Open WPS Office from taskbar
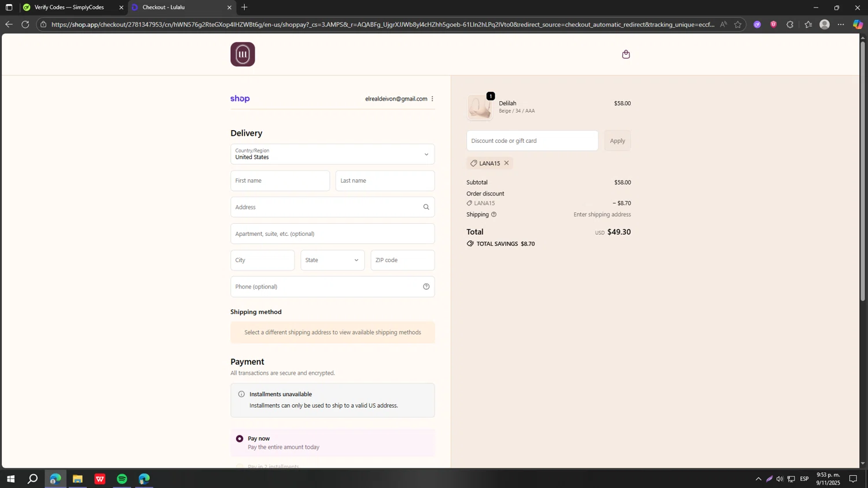The width and height of the screenshot is (868, 488). point(100,479)
